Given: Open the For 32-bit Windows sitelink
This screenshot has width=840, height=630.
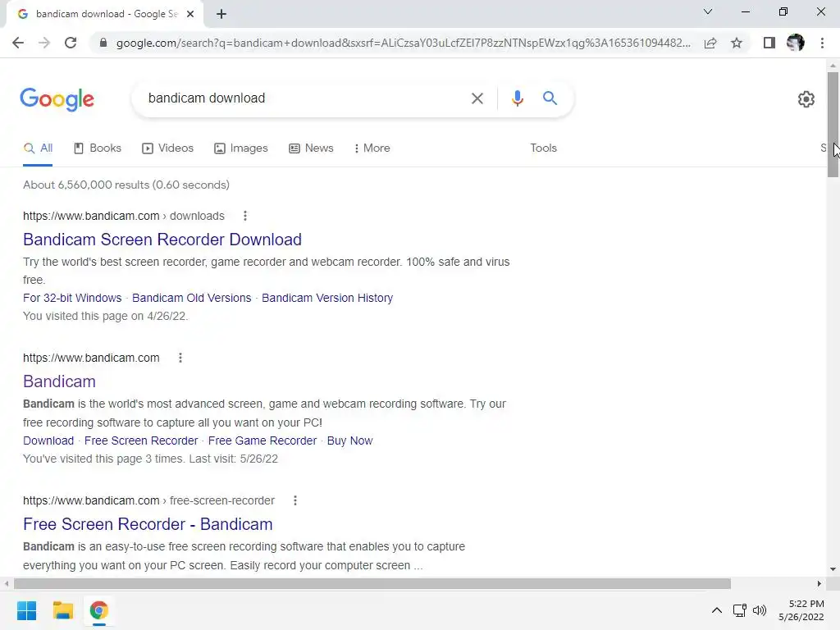Looking at the screenshot, I should (72, 298).
